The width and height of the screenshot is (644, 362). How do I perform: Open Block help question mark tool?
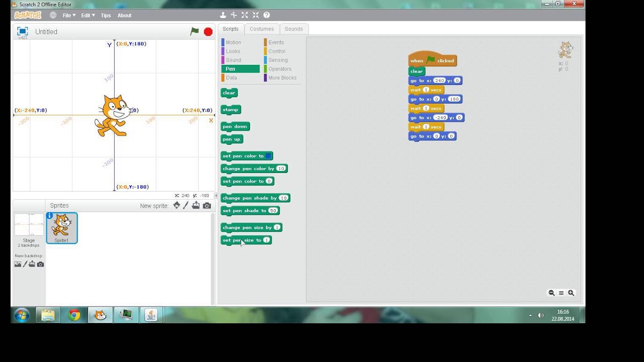click(267, 15)
